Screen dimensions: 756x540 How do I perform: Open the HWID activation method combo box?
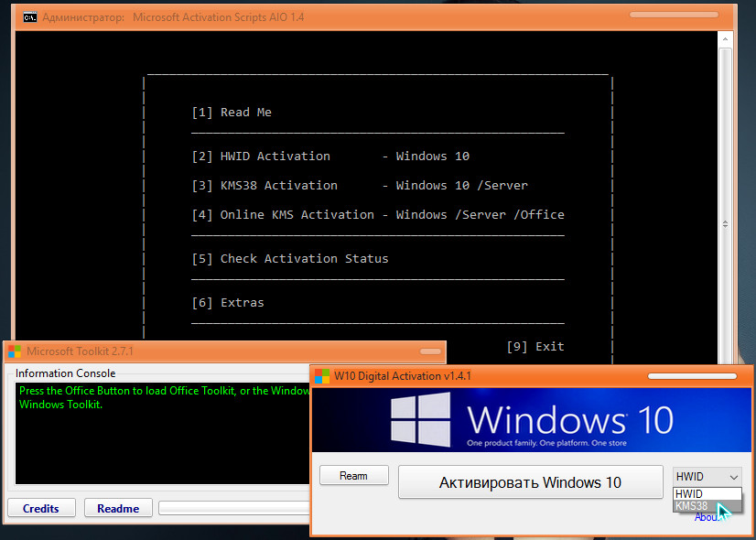click(x=707, y=477)
